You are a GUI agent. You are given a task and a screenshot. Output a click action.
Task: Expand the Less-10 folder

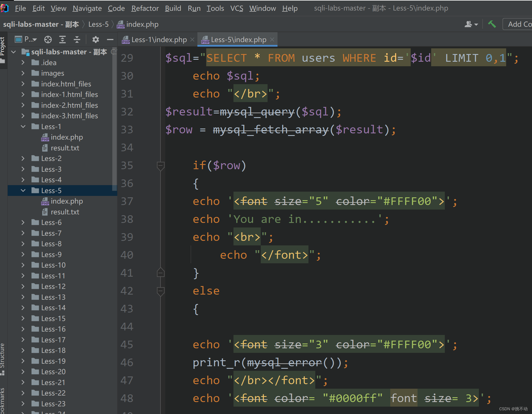point(23,265)
